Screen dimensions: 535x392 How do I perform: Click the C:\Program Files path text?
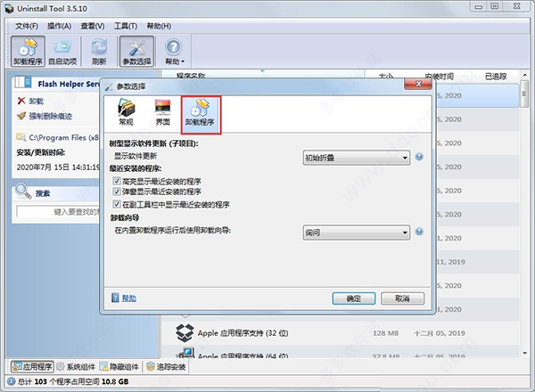coord(64,137)
